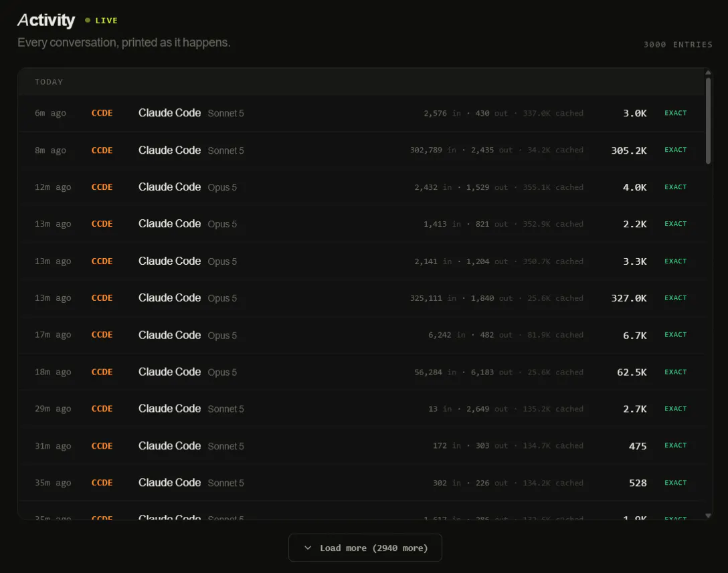Click the 3.0K token total
The height and width of the screenshot is (573, 728).
635,113
